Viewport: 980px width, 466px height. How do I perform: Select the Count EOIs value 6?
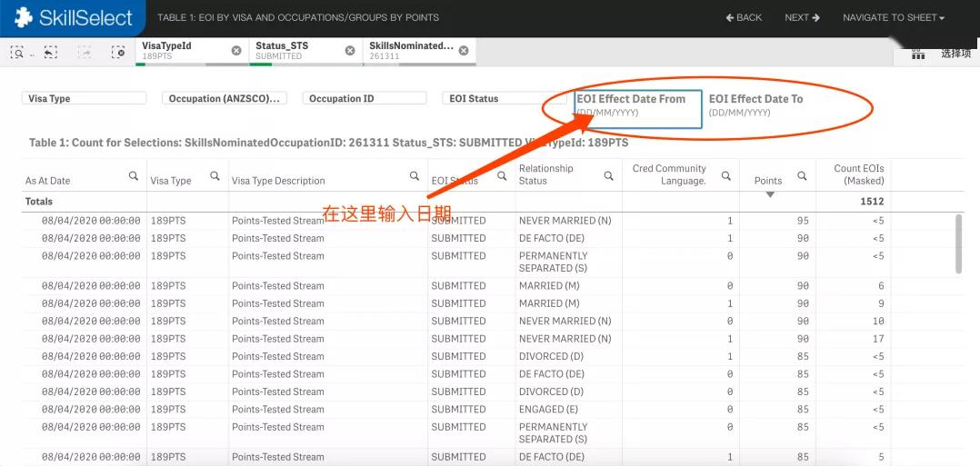click(x=881, y=285)
